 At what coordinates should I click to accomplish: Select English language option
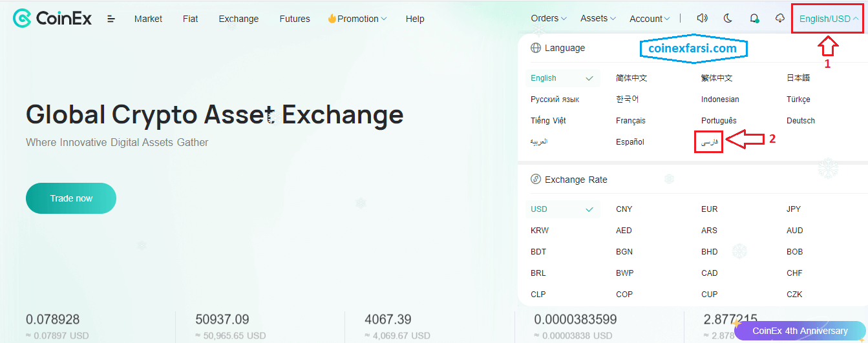click(x=563, y=78)
